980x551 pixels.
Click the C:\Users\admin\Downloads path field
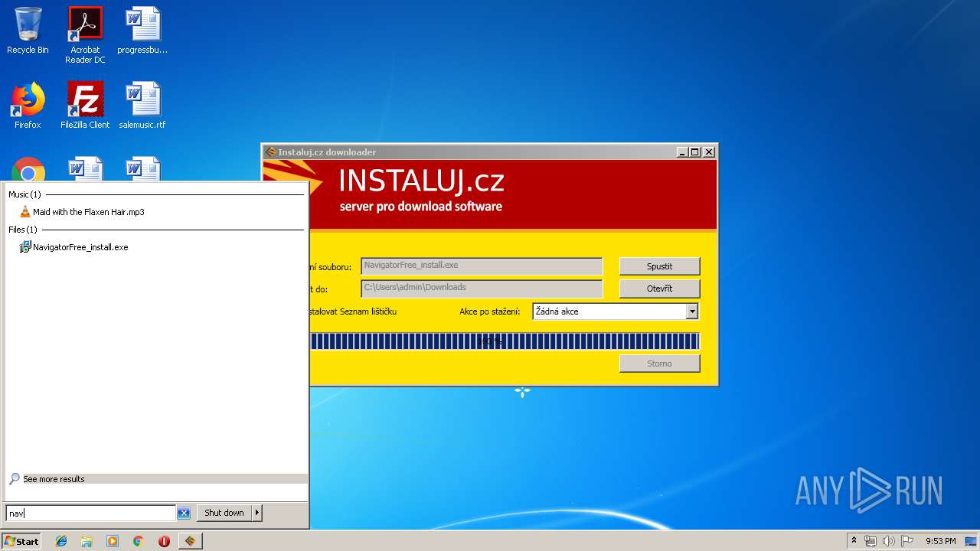482,289
